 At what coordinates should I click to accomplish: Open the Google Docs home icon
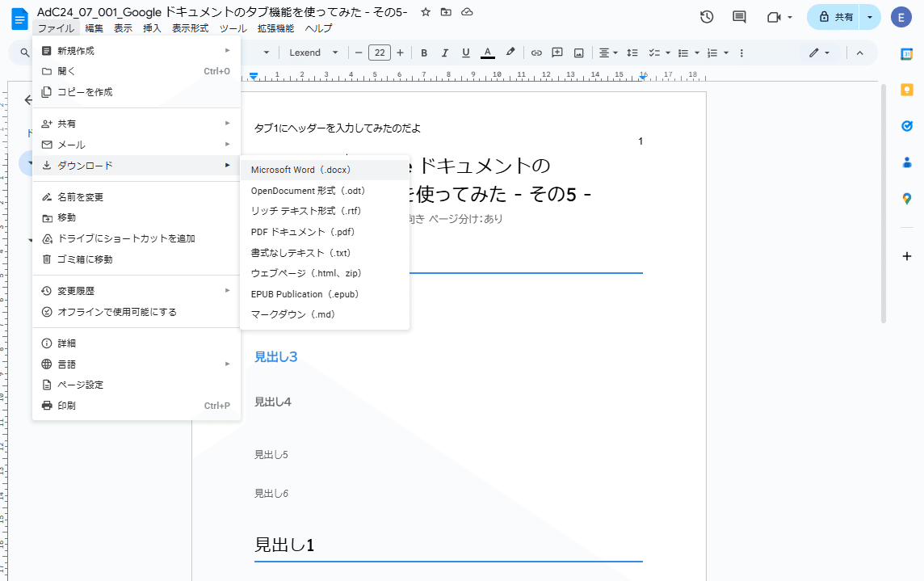[x=19, y=19]
